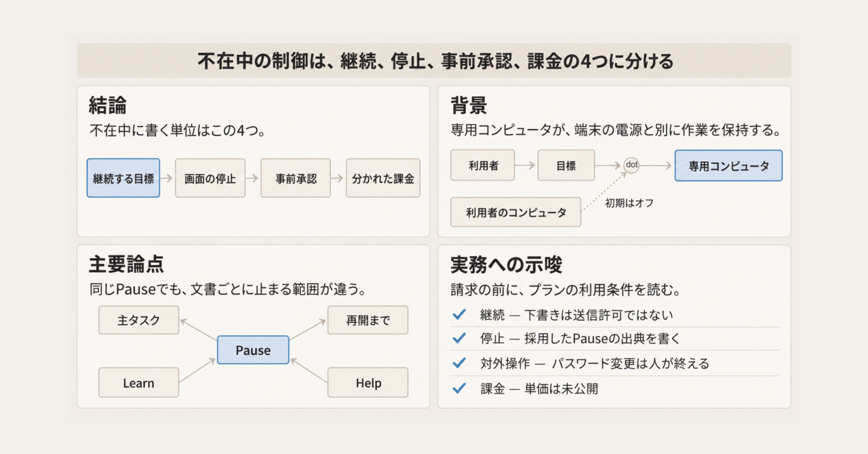The width and height of the screenshot is (868, 454).
Task: Click the 結論 heading
Action: point(108,106)
